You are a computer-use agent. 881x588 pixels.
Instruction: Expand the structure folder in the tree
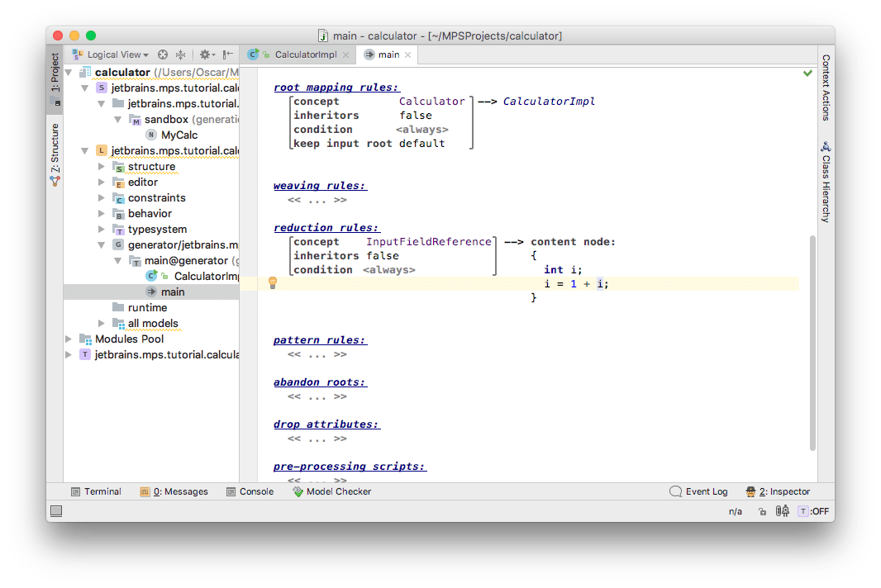point(102,167)
